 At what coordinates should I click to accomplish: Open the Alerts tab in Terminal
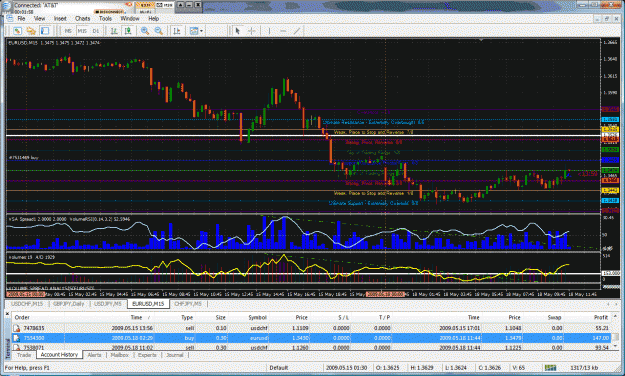[x=94, y=355]
